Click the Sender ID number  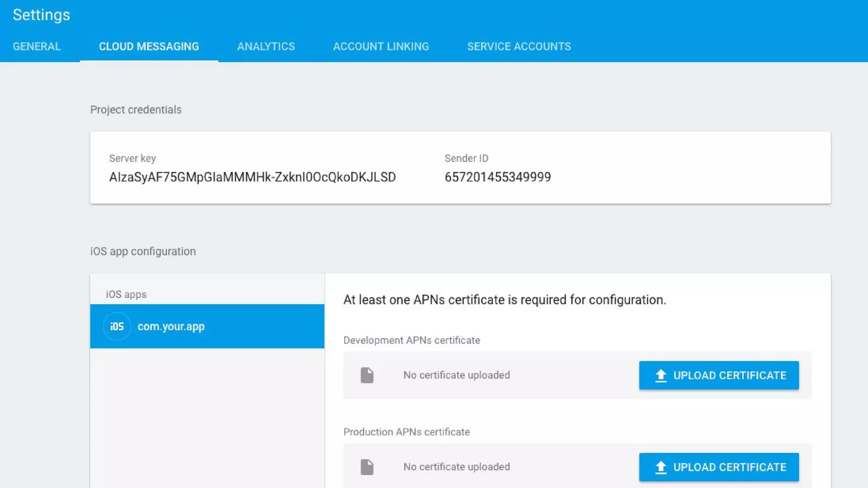point(498,177)
